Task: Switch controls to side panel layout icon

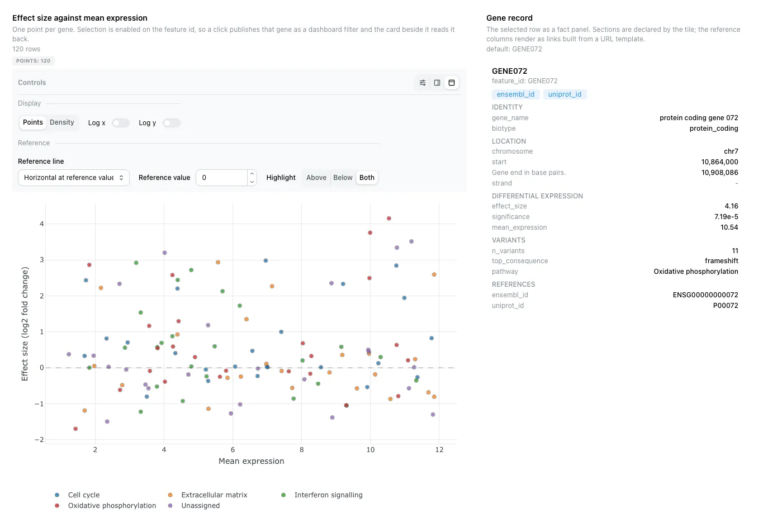Action: (x=437, y=83)
